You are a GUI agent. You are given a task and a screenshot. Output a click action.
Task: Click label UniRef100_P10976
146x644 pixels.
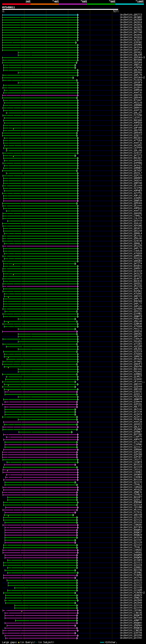(131, 80)
